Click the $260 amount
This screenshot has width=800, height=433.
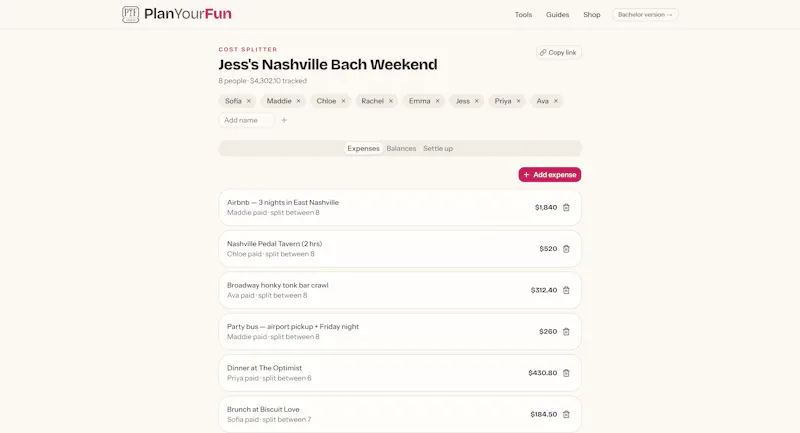pos(548,332)
